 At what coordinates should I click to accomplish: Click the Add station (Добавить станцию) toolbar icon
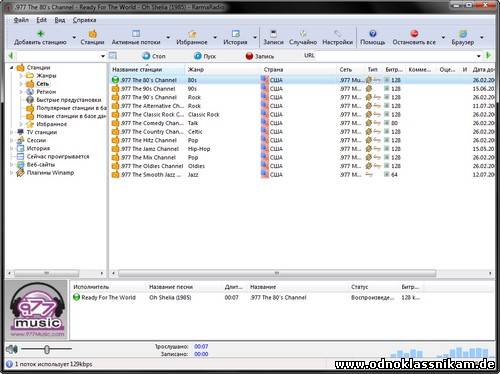(41, 33)
